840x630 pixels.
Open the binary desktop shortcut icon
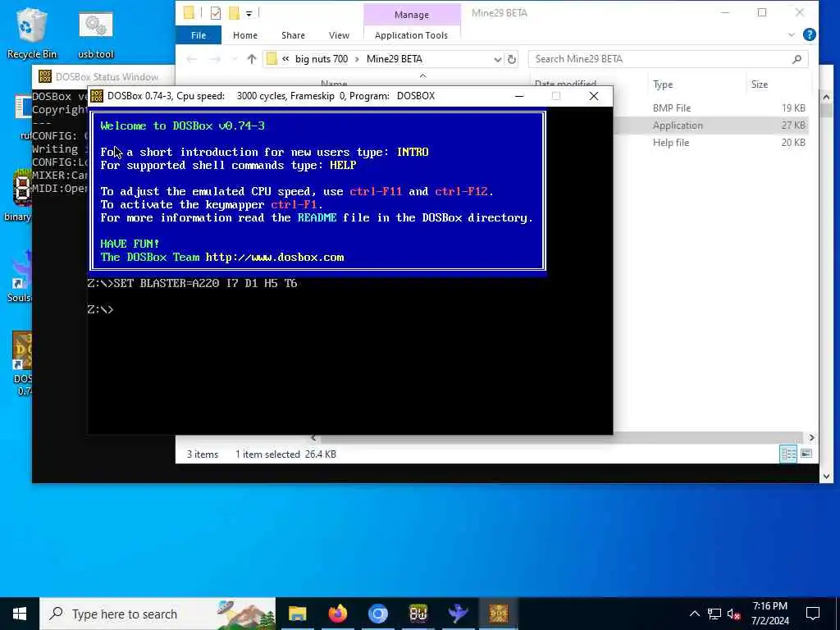18,194
